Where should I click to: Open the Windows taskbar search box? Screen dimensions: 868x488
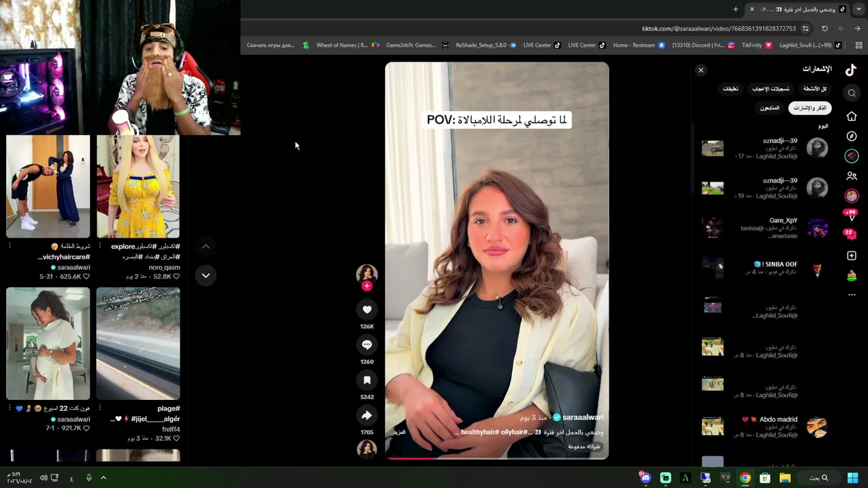(x=819, y=478)
